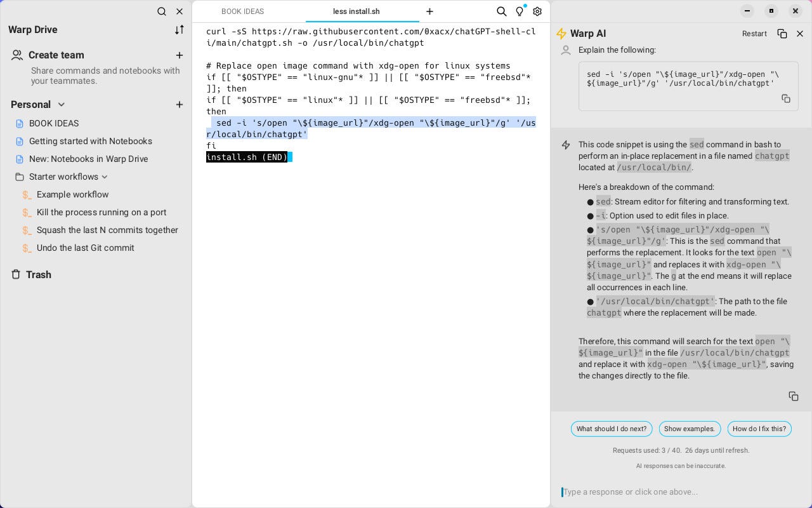Click 'How do I fix this?' suggestion
Viewport: 812px width, 508px height.
pos(759,429)
